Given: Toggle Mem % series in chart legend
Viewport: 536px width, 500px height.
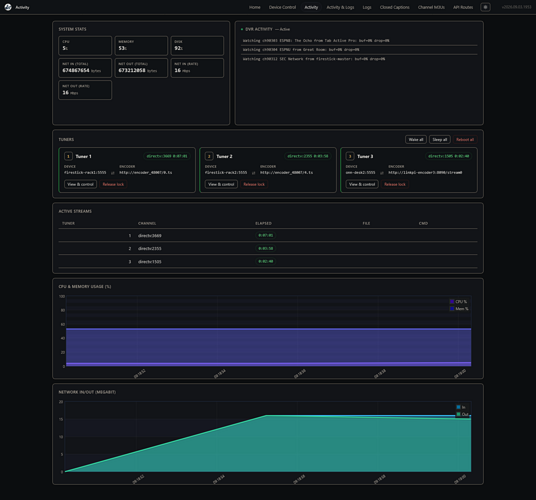Looking at the screenshot, I should (459, 309).
